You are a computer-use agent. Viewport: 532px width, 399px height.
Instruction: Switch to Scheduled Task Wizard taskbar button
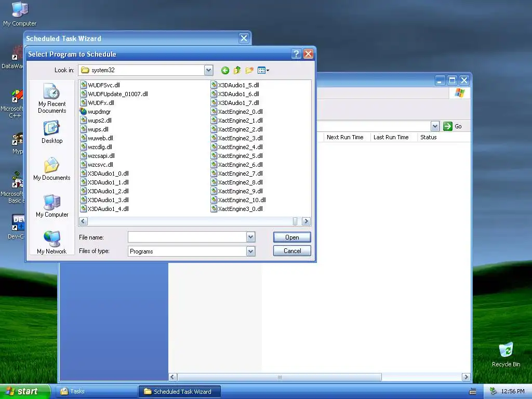179,392
